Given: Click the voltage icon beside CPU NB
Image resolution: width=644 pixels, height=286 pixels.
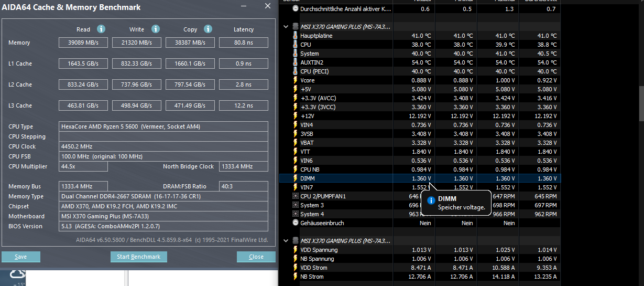Looking at the screenshot, I should (x=295, y=170).
